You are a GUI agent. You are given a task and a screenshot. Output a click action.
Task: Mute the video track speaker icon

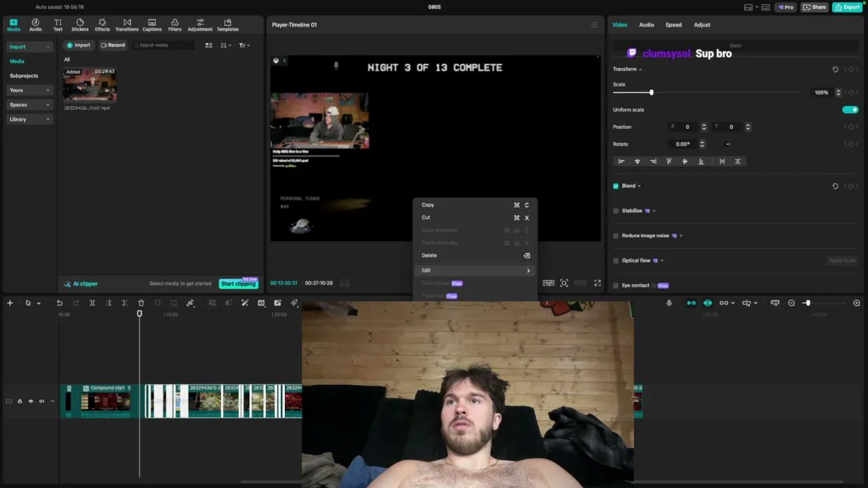point(41,401)
